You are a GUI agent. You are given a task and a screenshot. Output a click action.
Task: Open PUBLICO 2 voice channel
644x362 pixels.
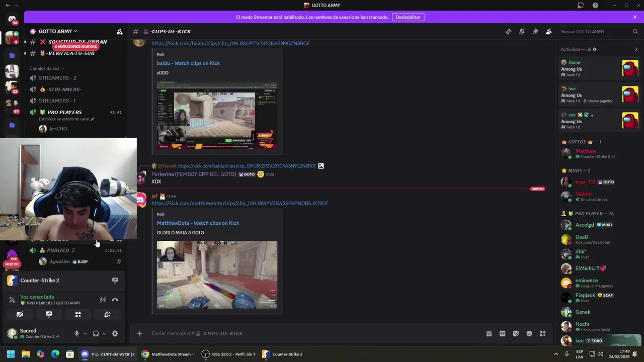tap(60, 250)
